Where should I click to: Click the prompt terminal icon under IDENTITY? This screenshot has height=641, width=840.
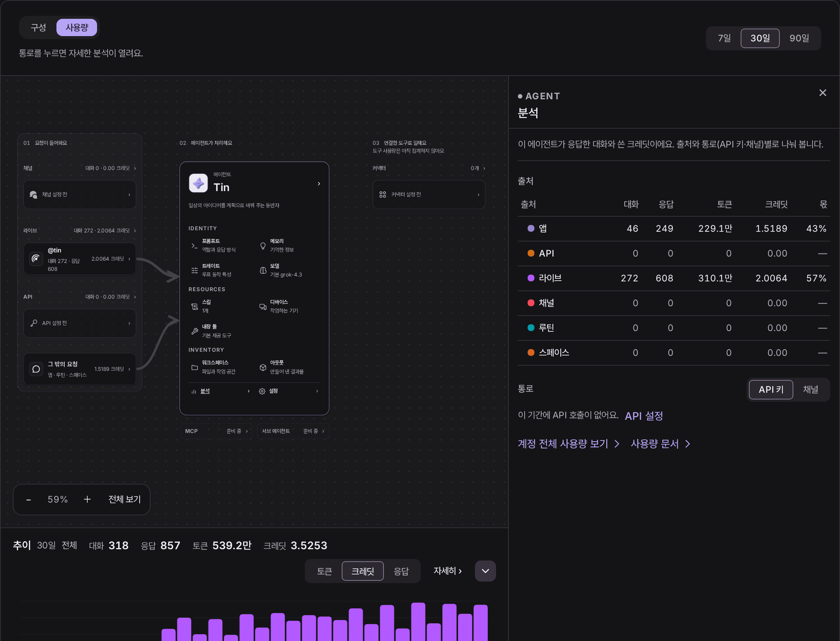(x=194, y=246)
